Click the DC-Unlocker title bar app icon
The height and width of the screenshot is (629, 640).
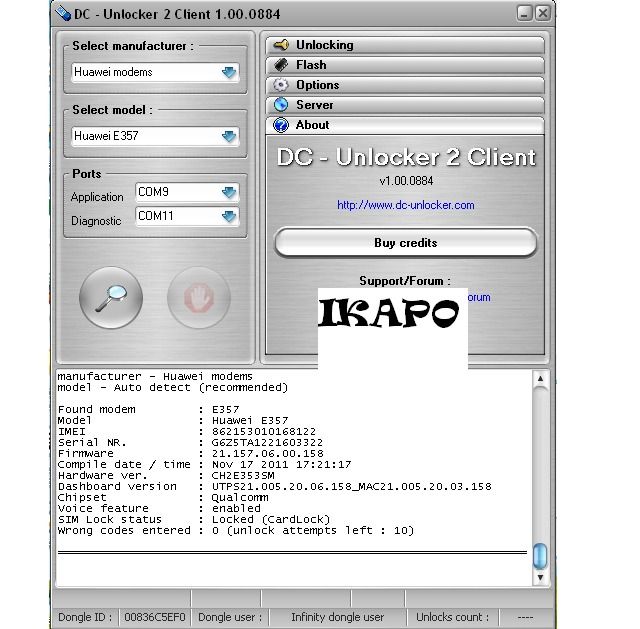(63, 13)
